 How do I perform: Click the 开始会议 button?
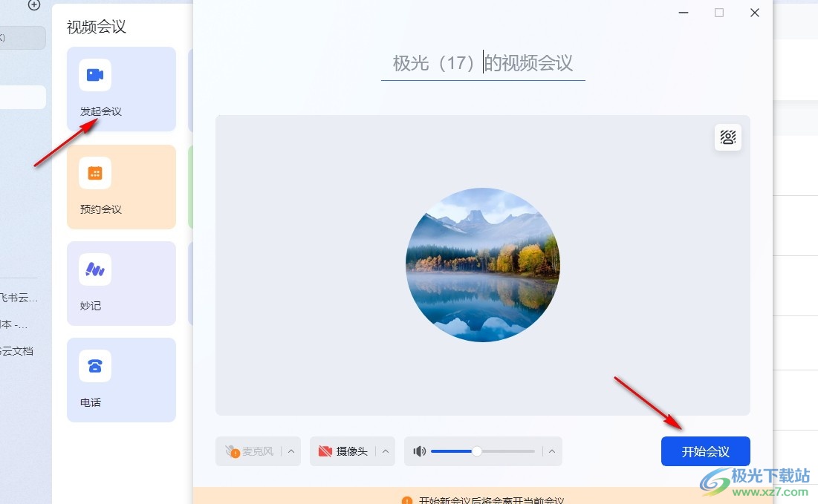[705, 451]
